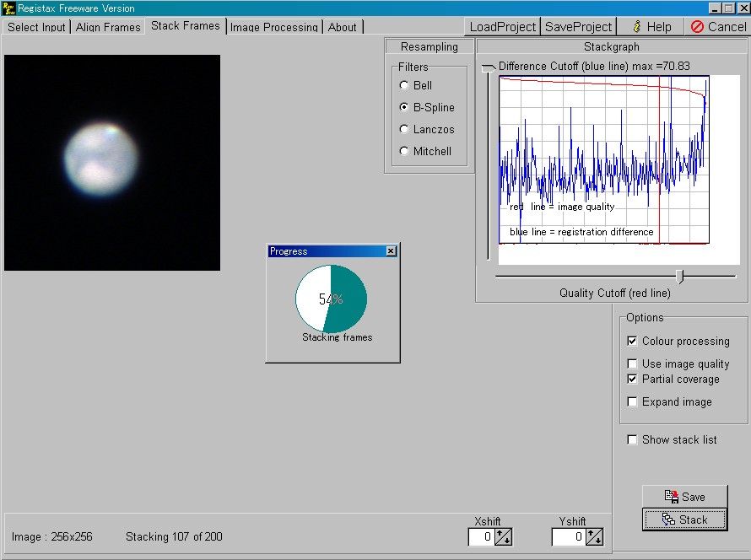Click the Stack button with frames icon

[x=684, y=520]
